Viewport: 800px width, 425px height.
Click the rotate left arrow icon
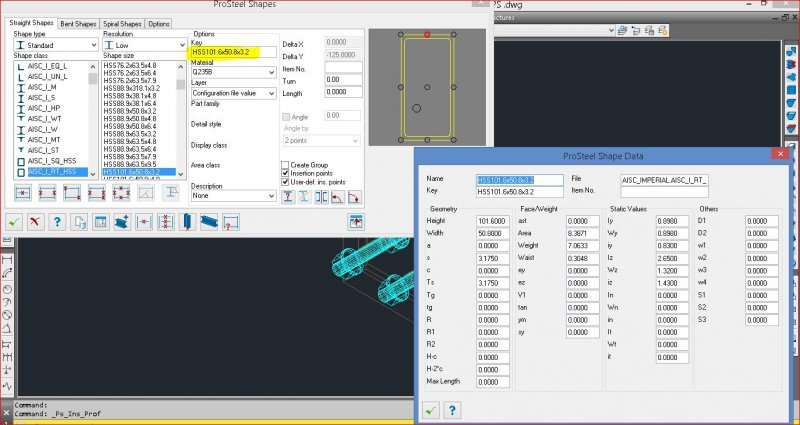click(337, 197)
